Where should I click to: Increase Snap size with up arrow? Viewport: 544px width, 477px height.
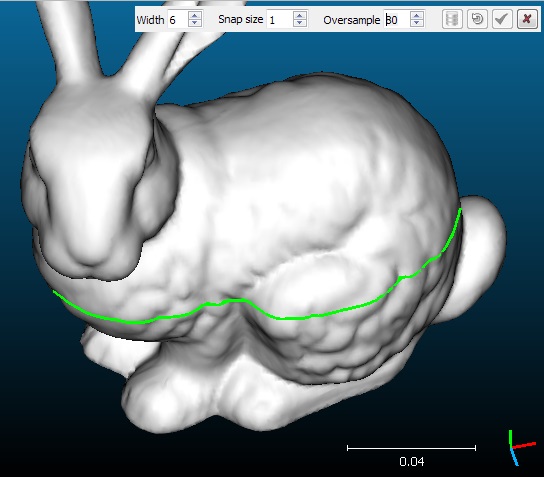click(300, 15)
